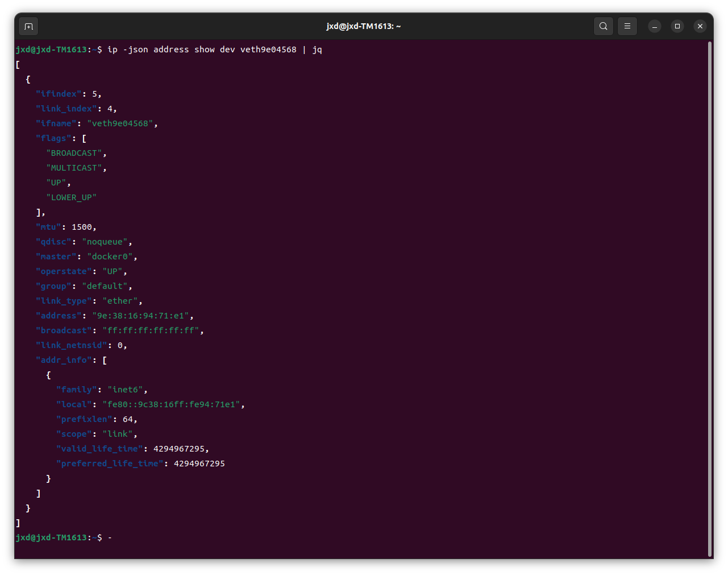Click the preferred_life_time value 4294967295
The height and width of the screenshot is (575, 728).
(x=199, y=464)
